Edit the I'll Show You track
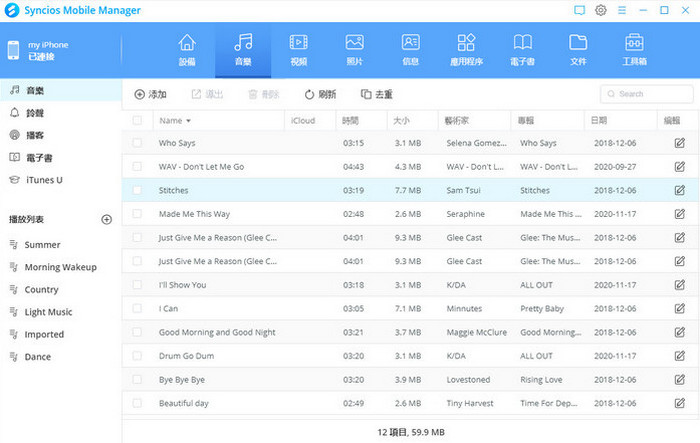Viewport: 700px width, 443px height. point(679,285)
